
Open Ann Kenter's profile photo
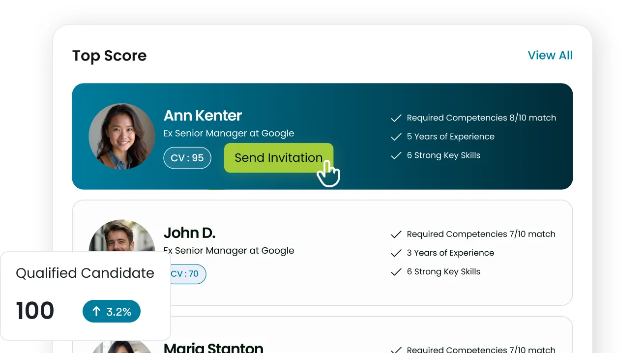point(122,136)
